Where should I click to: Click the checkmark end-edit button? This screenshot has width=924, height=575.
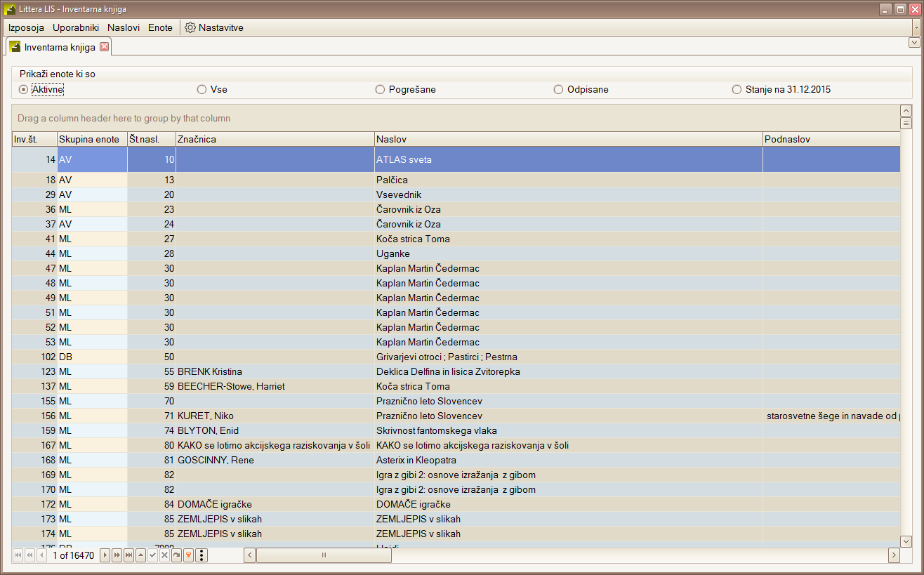coord(152,555)
